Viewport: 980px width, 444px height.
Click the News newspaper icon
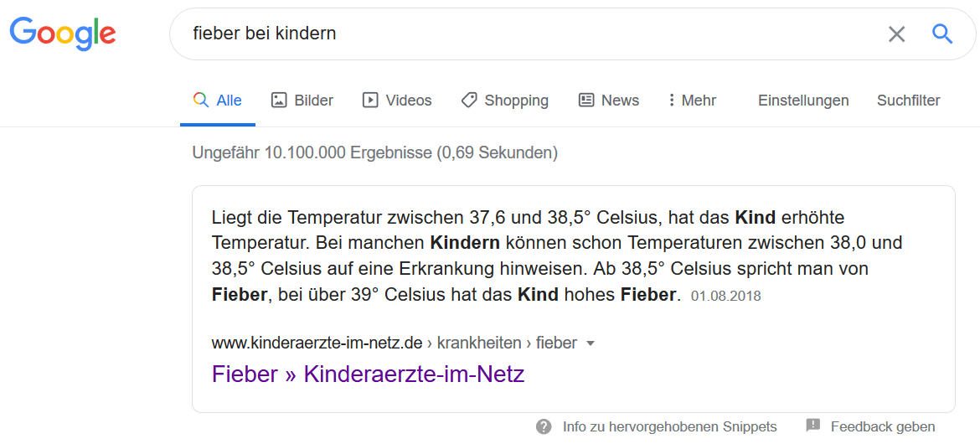tap(586, 101)
